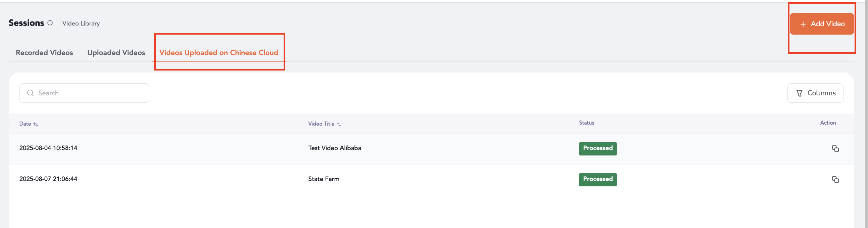Viewport: 868px width, 228px height.
Task: Click plus icon on Add Video
Action: pos(803,24)
